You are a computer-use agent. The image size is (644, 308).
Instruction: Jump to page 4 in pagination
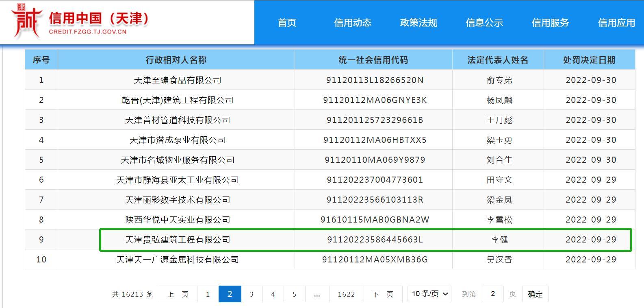tap(273, 294)
